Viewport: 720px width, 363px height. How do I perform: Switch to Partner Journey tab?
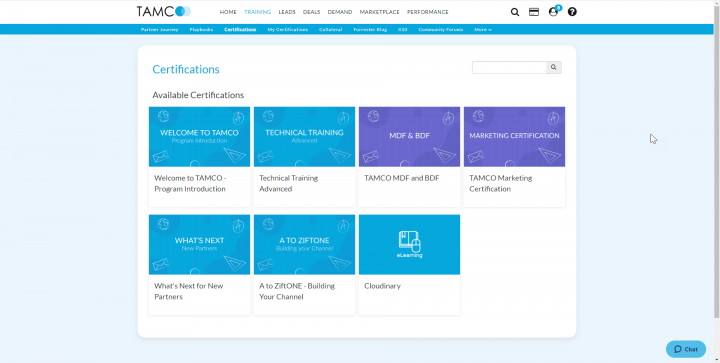click(159, 29)
